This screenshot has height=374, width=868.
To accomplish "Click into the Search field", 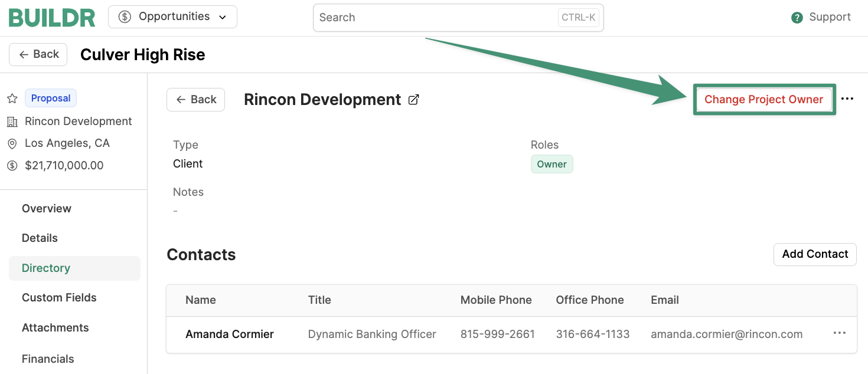I will (x=458, y=18).
